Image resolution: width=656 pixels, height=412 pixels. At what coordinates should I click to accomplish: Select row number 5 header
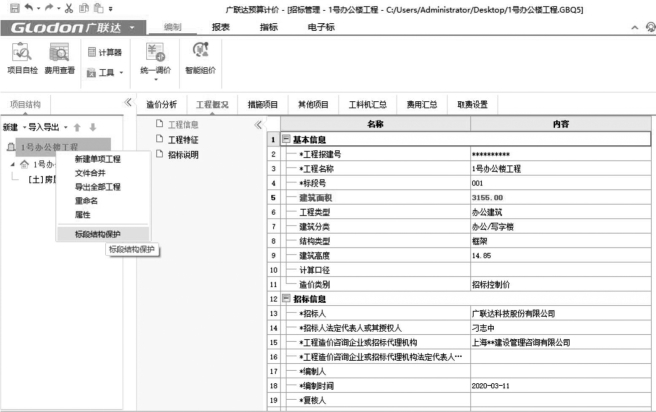[x=273, y=197]
